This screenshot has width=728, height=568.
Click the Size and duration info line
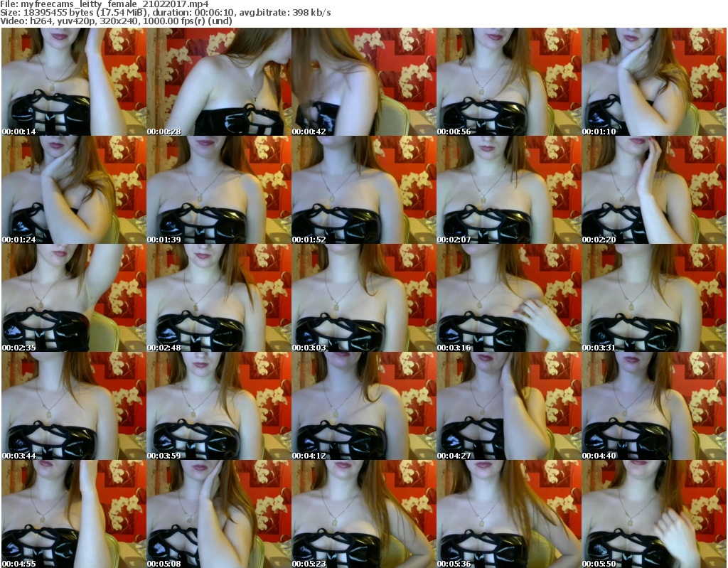click(x=165, y=13)
